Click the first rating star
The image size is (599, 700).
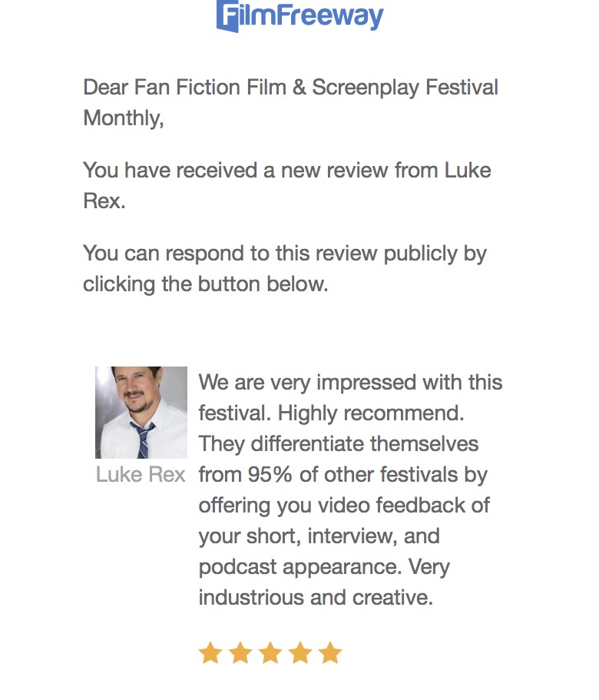coord(210,653)
